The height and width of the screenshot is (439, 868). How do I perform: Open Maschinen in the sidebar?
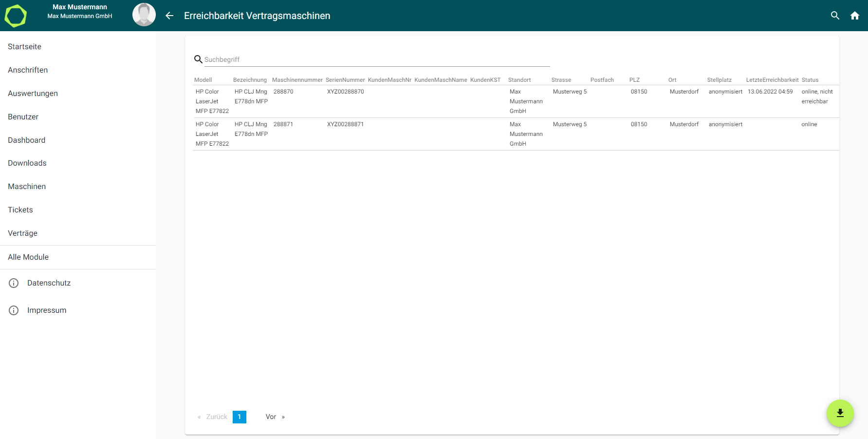[27, 187]
